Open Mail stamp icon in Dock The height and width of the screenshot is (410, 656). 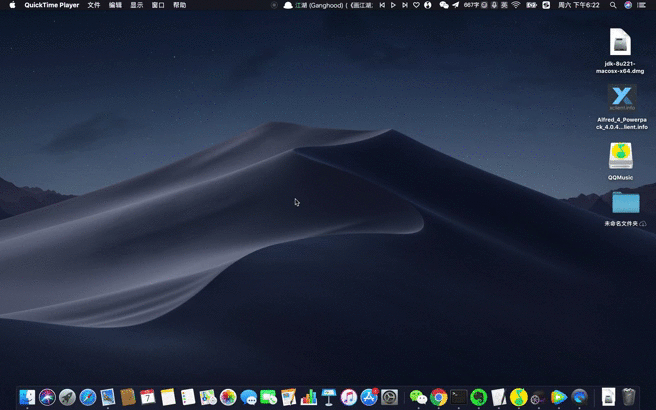pyautogui.click(x=108, y=397)
